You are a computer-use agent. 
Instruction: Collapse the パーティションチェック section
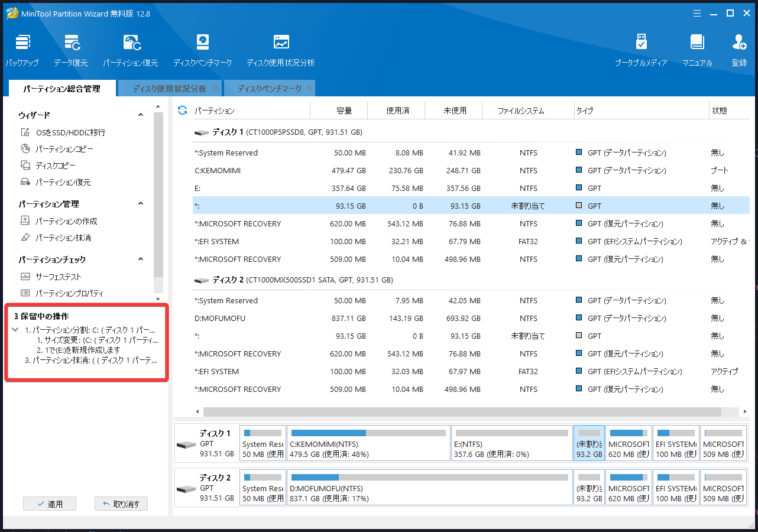point(141,259)
